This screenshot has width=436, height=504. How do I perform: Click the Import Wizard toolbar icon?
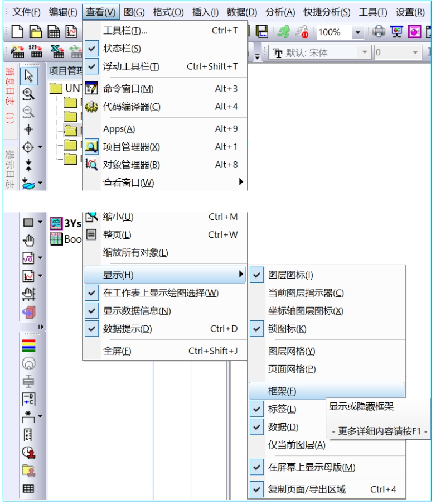click(x=17, y=51)
